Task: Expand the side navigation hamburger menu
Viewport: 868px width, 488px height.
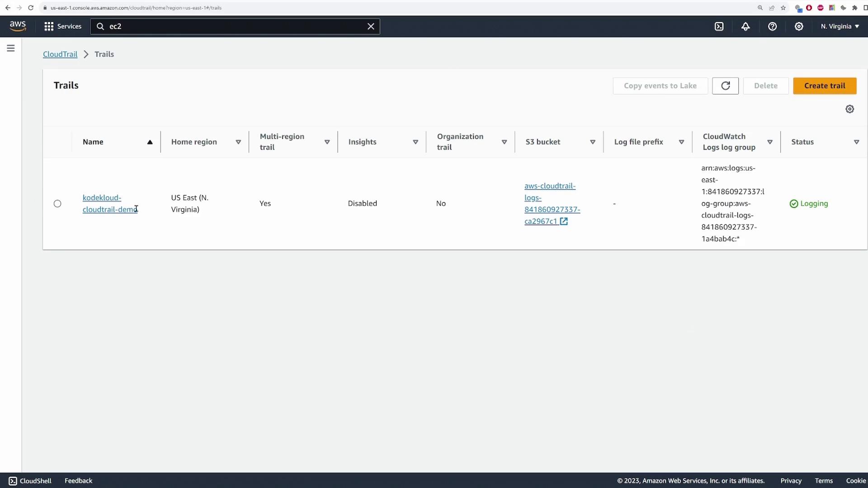Action: tap(11, 48)
